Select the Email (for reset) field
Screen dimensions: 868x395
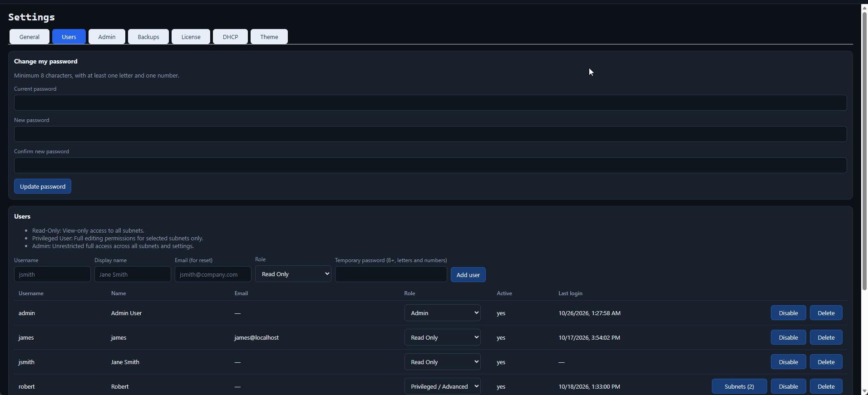coord(213,274)
